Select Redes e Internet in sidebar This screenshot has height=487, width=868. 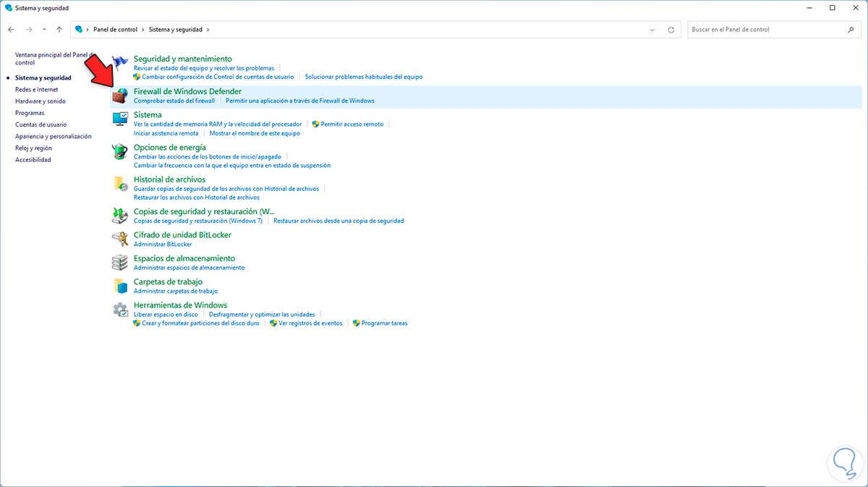tap(37, 90)
